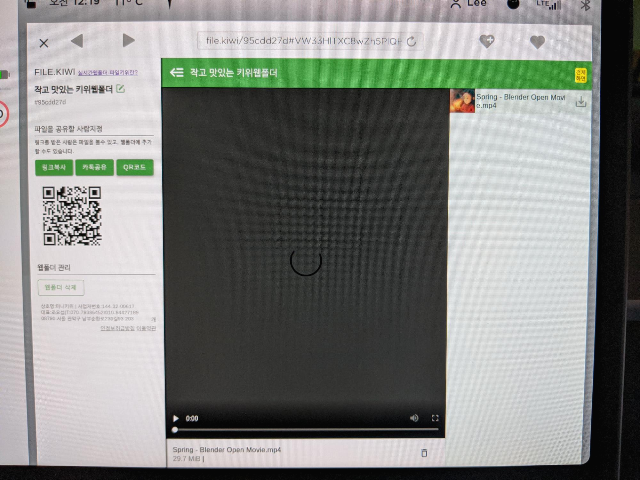640x480 pixels.
Task: Play the video
Action: [x=176, y=418]
